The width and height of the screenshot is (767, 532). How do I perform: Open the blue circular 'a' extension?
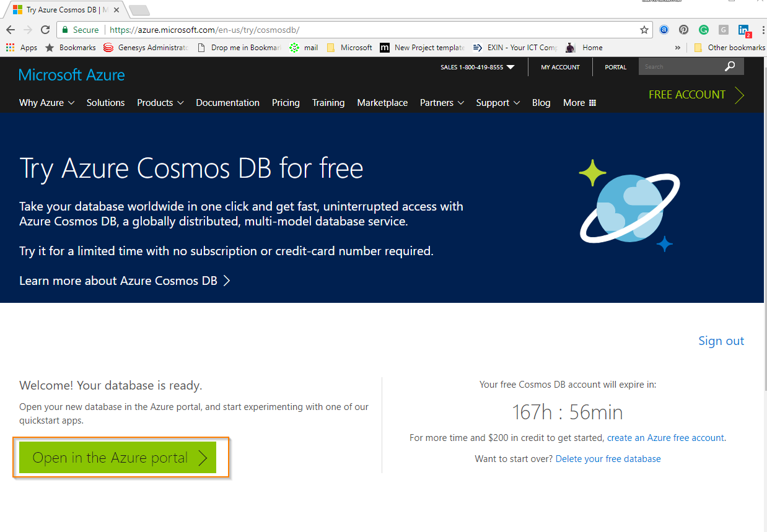coord(664,30)
